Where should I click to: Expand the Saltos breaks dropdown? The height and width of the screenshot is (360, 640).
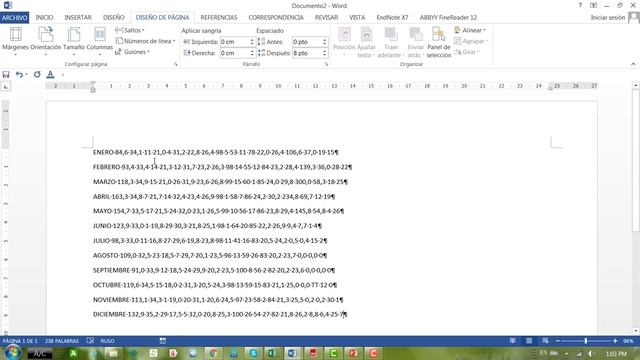pos(130,30)
